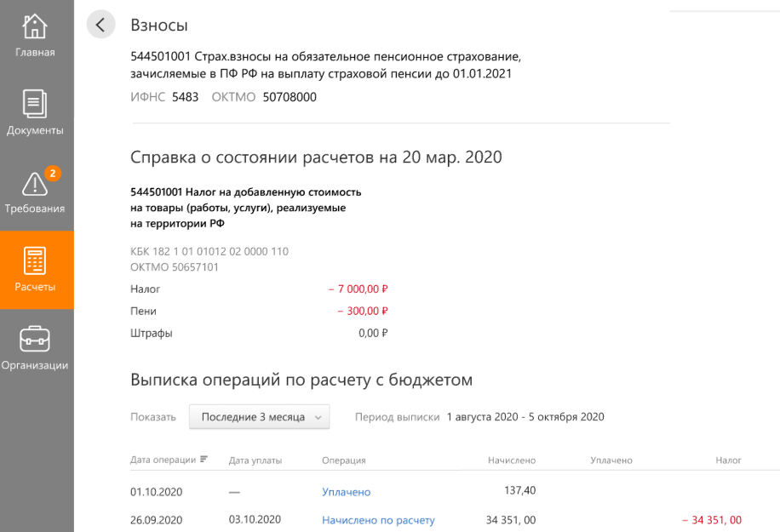
Task: Open Требования warning triangle icon
Action: [35, 184]
